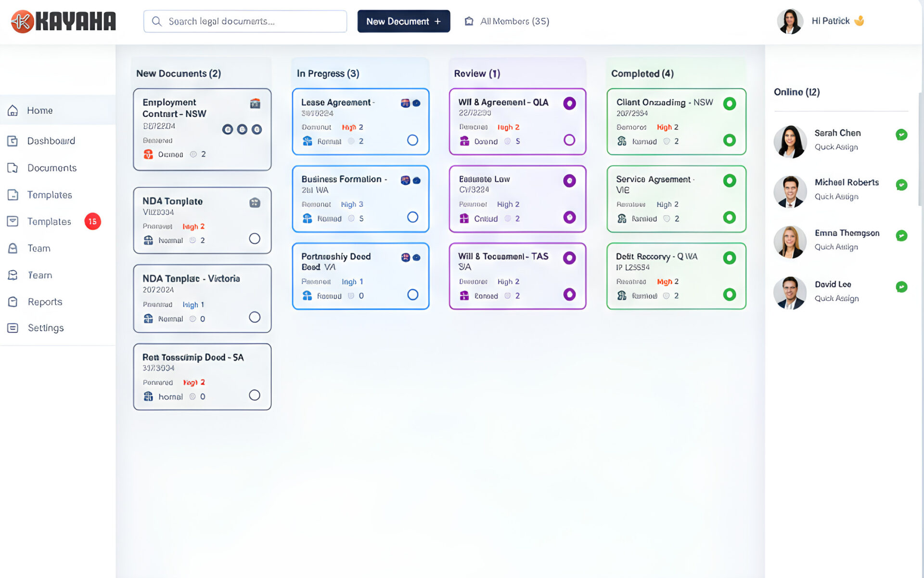Click the Search legal documents field
Image resolution: width=924 pixels, height=578 pixels.
(x=245, y=21)
